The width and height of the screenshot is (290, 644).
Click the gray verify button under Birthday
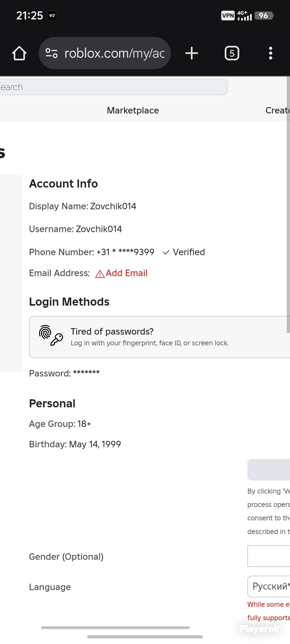point(269,470)
